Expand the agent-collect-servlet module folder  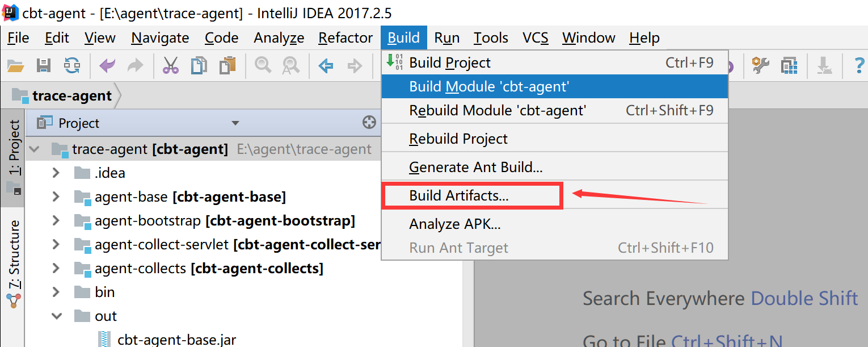pos(56,244)
